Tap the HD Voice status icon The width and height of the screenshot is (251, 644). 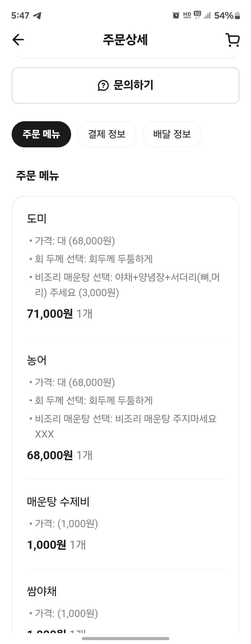(x=187, y=15)
